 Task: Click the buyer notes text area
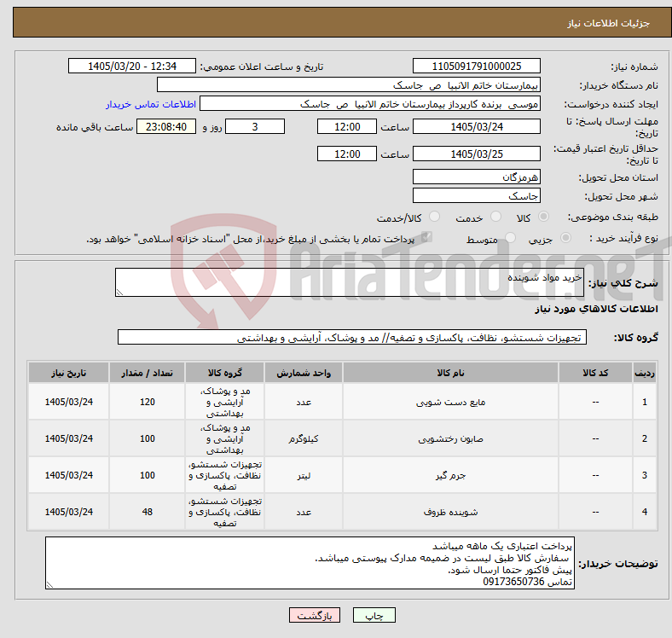tap(310, 563)
